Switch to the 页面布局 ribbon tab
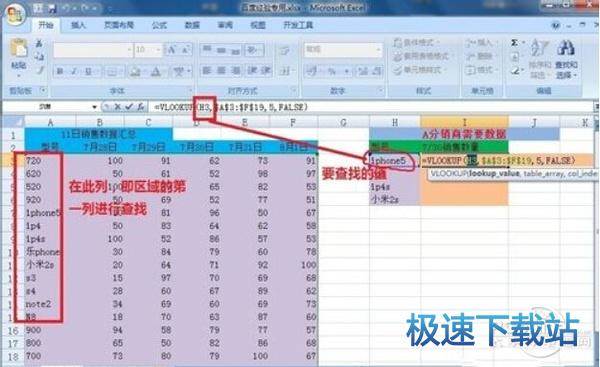This screenshot has width=600, height=367. [119, 25]
